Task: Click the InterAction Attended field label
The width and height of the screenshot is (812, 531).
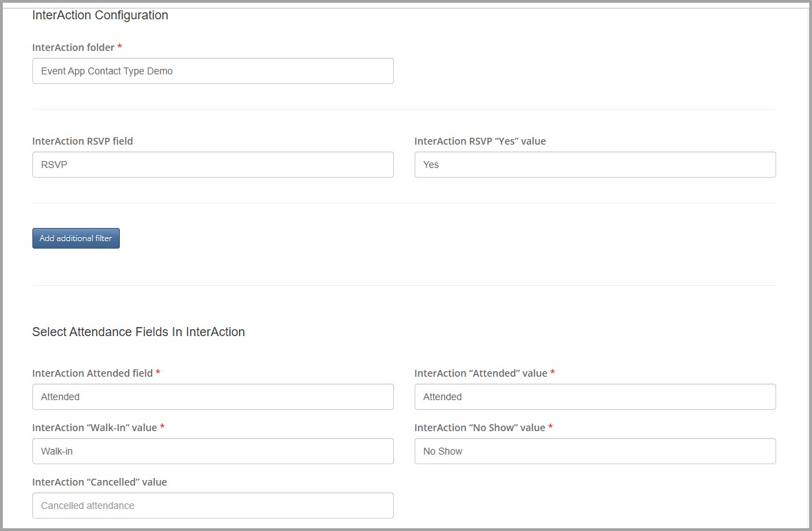Action: click(92, 373)
